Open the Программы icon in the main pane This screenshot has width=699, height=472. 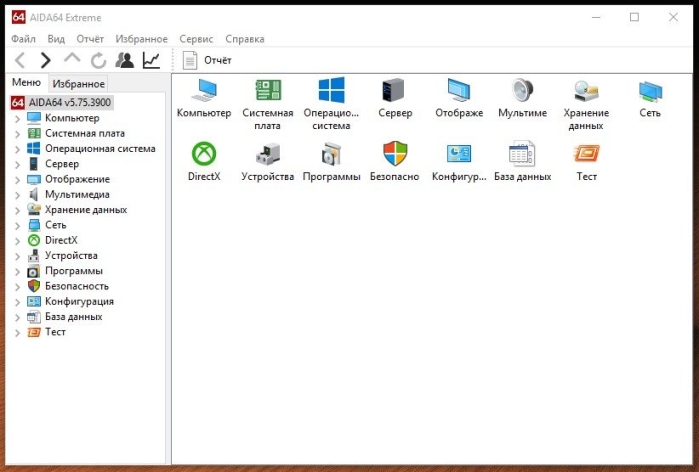tap(331, 154)
